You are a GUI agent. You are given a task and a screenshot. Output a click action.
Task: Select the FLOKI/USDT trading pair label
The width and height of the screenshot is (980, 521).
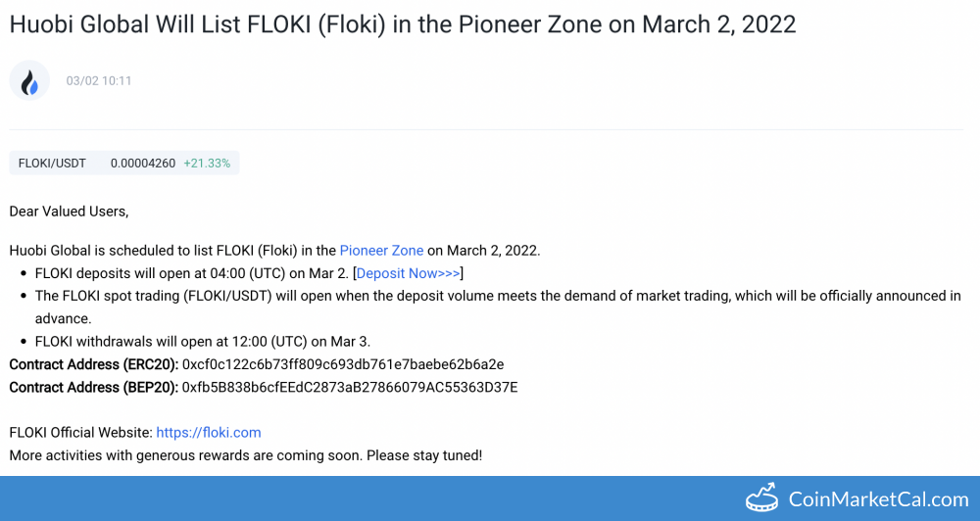[x=52, y=164]
